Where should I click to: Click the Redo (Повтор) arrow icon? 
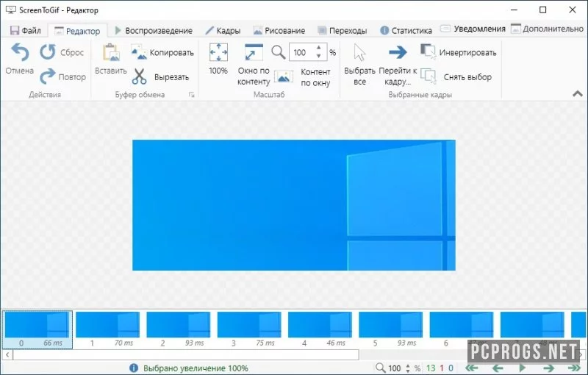click(x=48, y=76)
